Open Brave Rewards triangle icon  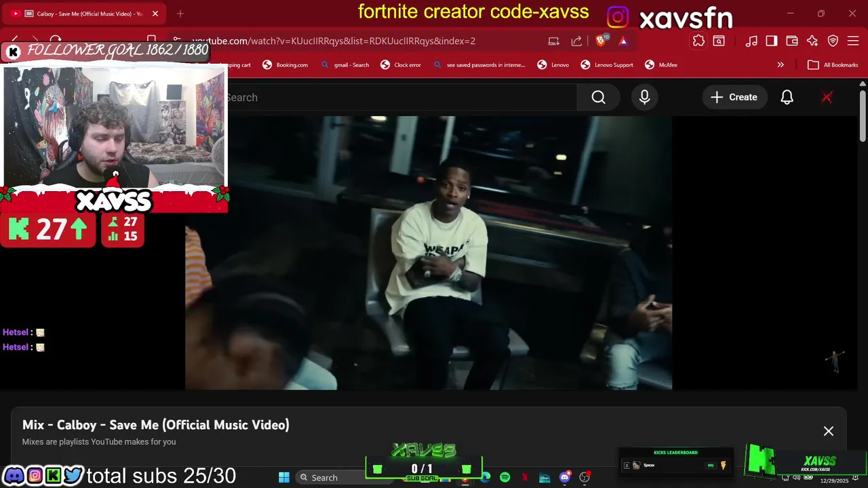[x=623, y=41]
